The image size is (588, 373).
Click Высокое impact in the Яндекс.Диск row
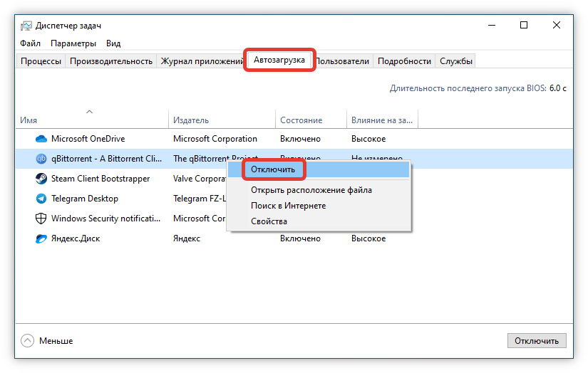(x=368, y=238)
